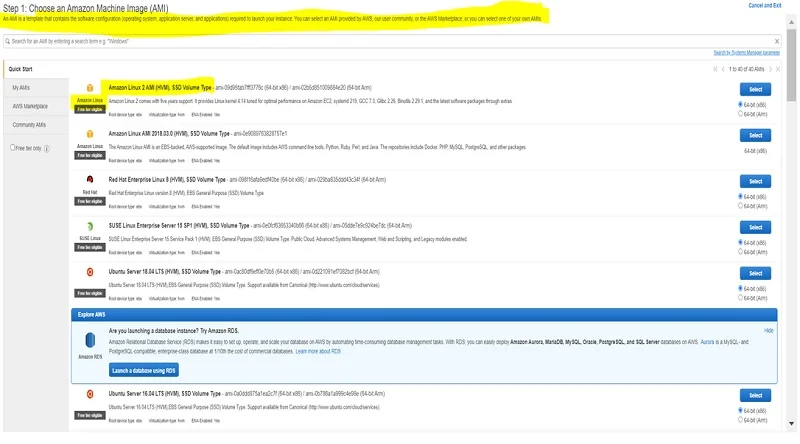Viewport: 800px width, 444px height.
Task: Open the Free tier only info icon
Action: tap(46, 149)
